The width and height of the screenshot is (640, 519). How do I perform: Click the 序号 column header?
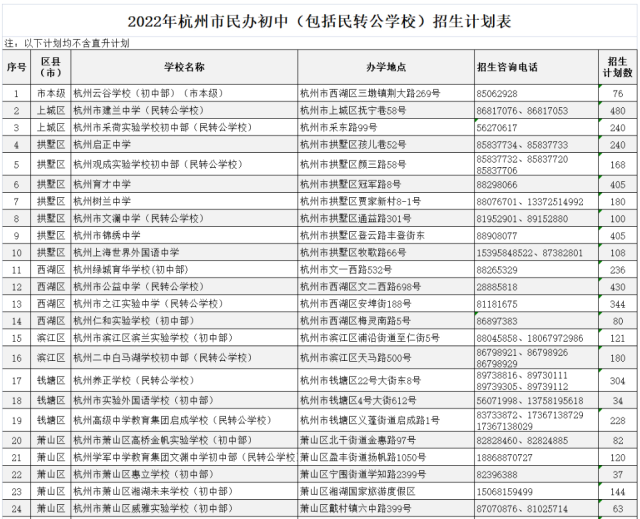(x=16, y=67)
